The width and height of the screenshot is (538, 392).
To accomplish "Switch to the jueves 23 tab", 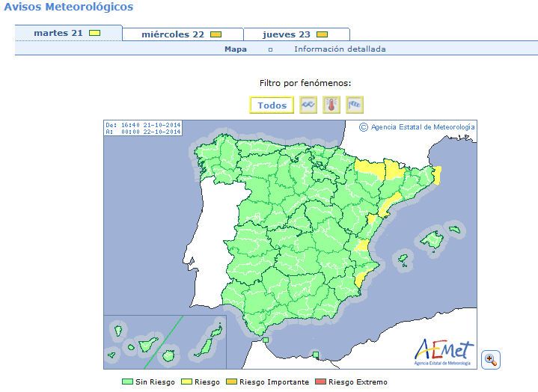I will (x=296, y=34).
